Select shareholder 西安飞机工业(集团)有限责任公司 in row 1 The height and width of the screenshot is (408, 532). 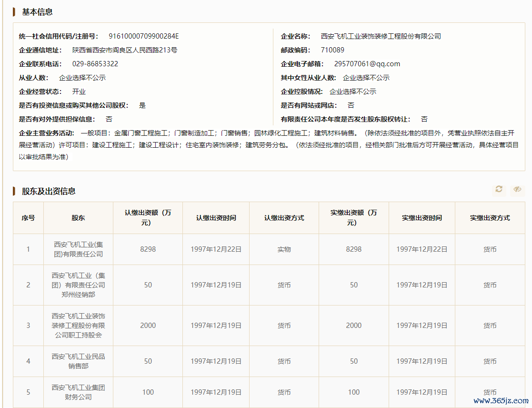(x=78, y=249)
